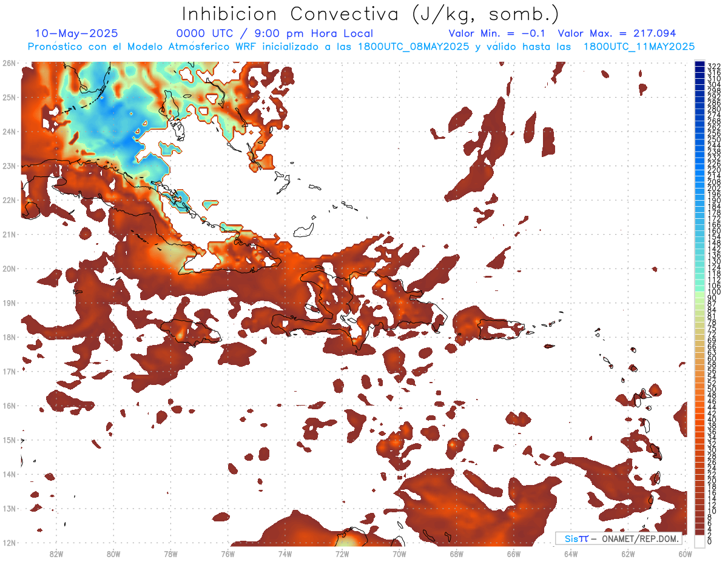Click the '68W' longitude label
This screenshot has height=562, width=728.
click(457, 554)
